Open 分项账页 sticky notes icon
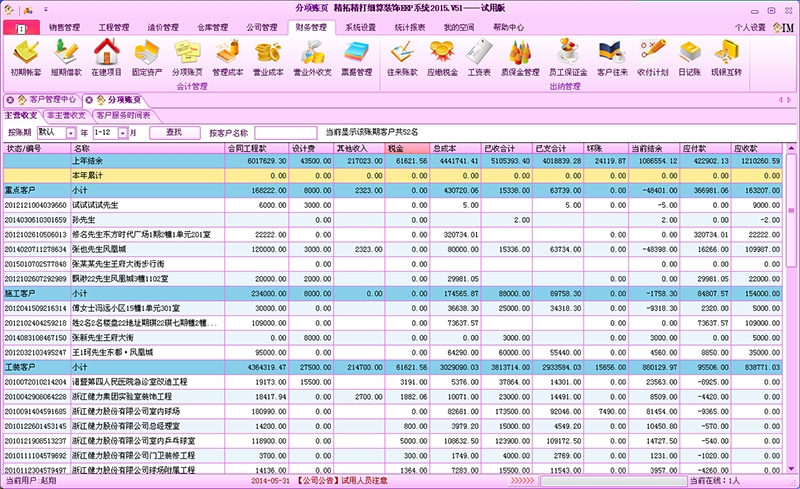The height and width of the screenshot is (489, 800). pos(187,59)
